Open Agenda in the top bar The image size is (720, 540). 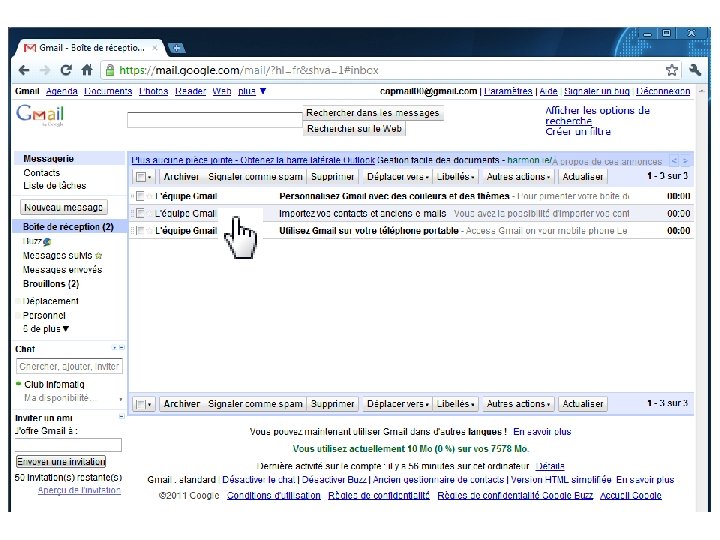(62, 91)
